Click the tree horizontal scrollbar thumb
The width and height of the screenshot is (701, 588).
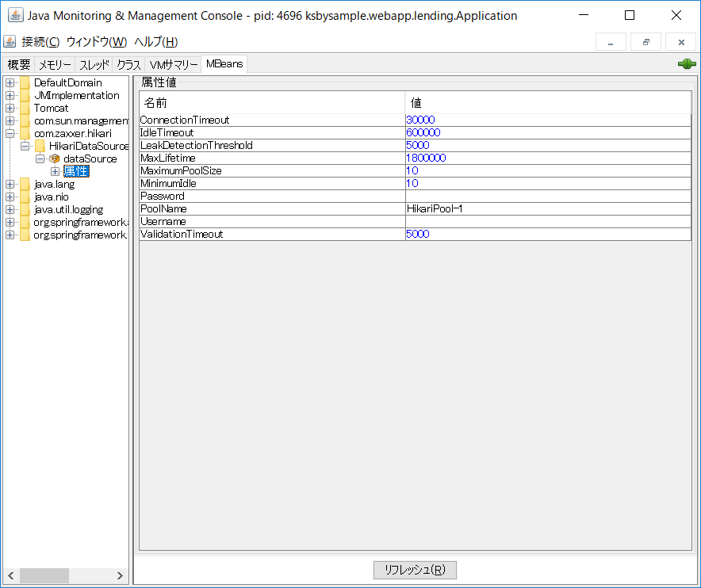pos(44,575)
